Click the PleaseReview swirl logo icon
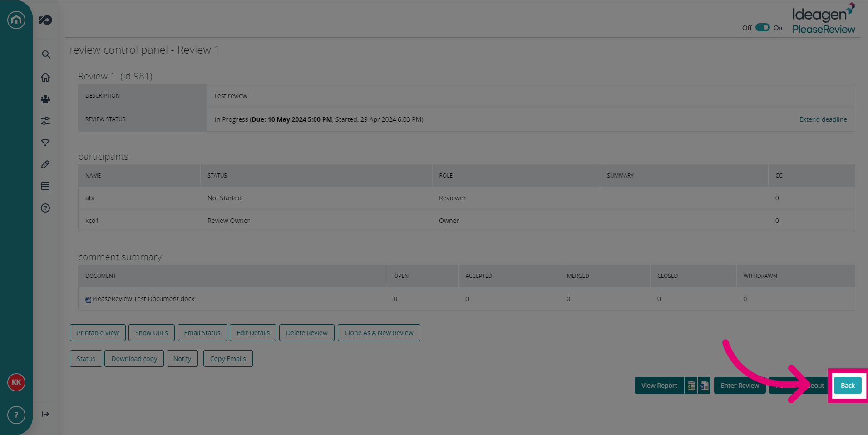The width and height of the screenshot is (868, 435). coord(45,20)
